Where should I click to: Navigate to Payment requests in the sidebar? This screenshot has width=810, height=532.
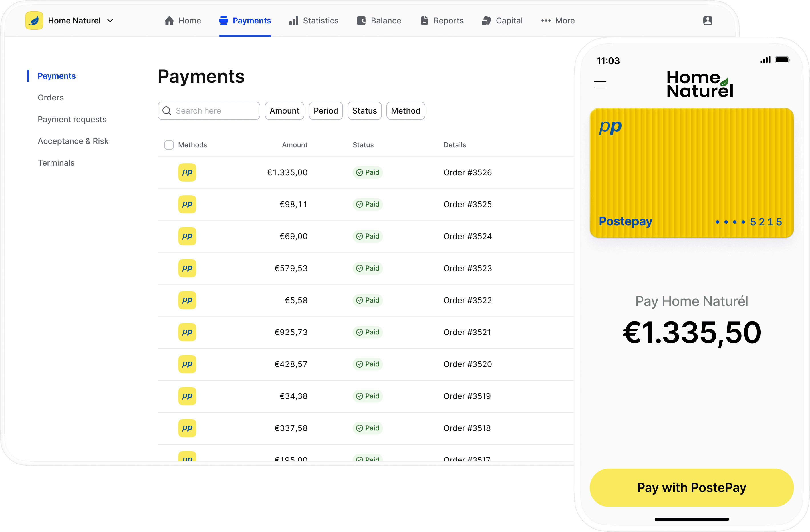(72, 119)
